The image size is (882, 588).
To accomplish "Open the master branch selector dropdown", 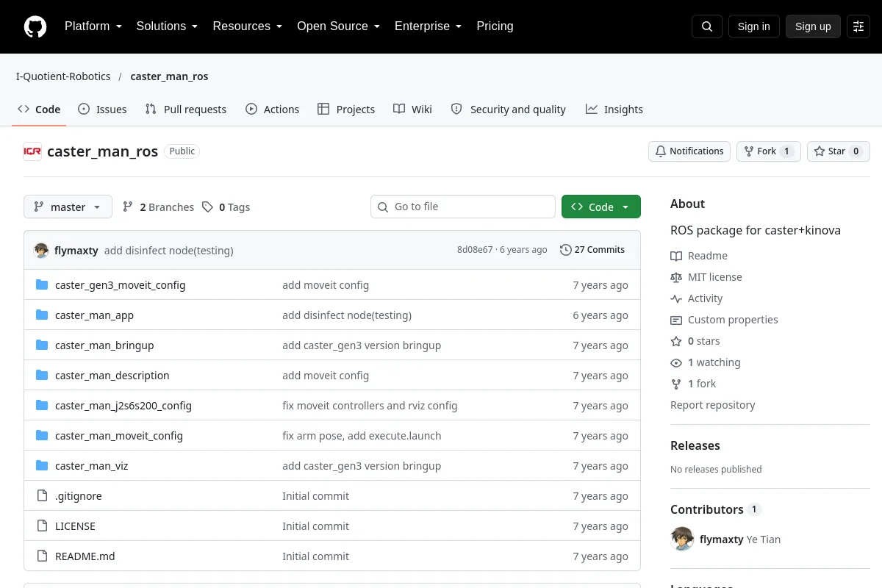I will click(x=68, y=207).
